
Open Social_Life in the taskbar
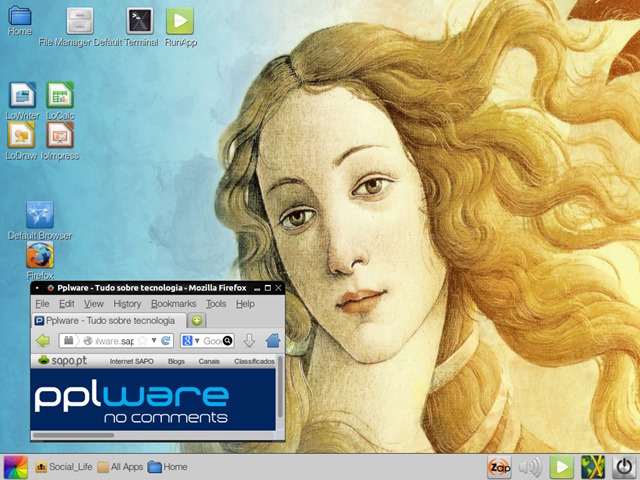pyautogui.click(x=64, y=467)
